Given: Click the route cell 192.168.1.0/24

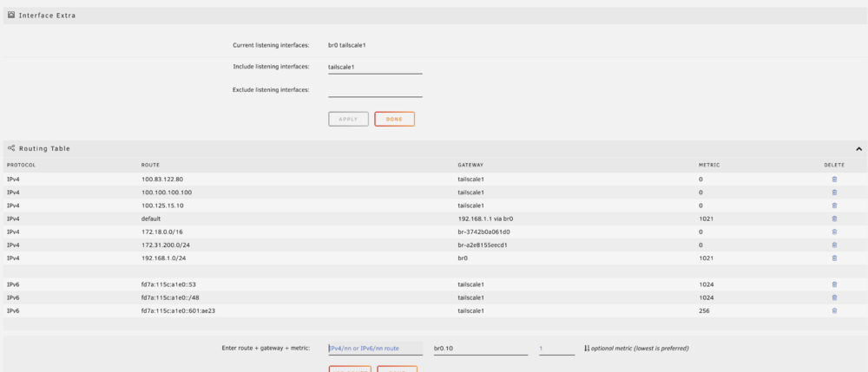Looking at the screenshot, I should point(164,258).
